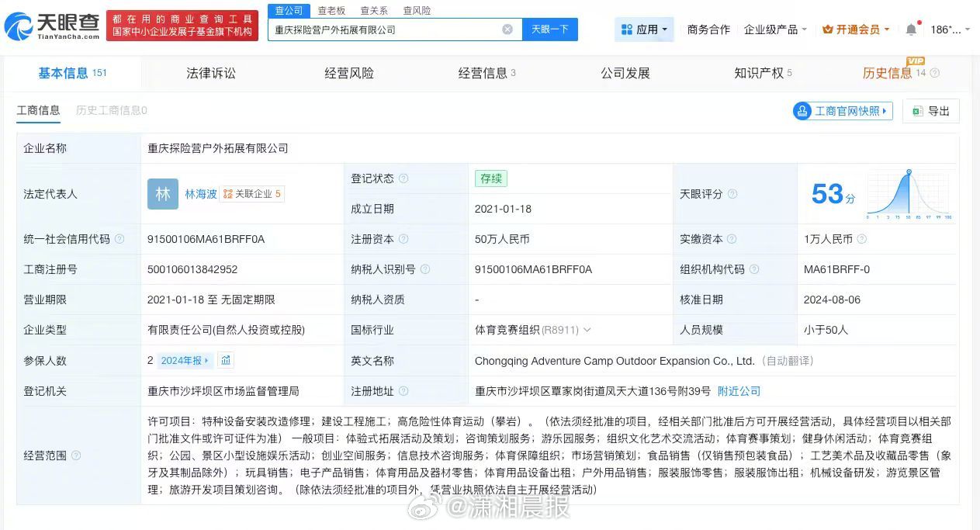Click the 53分 score value
Viewport: 980px width, 530px height.
tap(833, 194)
